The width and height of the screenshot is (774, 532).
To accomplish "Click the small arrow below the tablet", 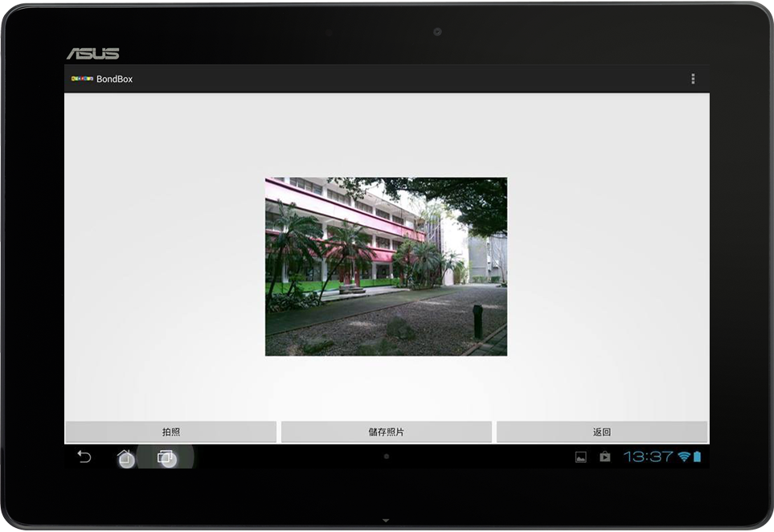I will (386, 521).
